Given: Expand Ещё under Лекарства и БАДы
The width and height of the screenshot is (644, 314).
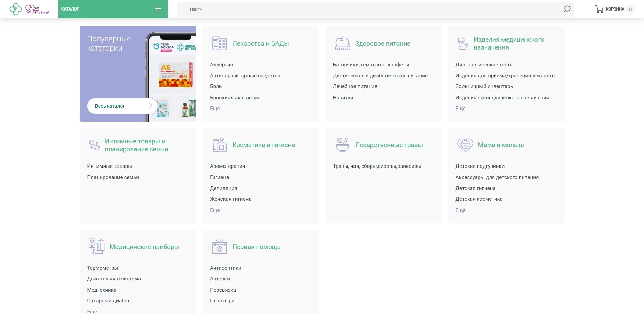Looking at the screenshot, I should pos(215,109).
